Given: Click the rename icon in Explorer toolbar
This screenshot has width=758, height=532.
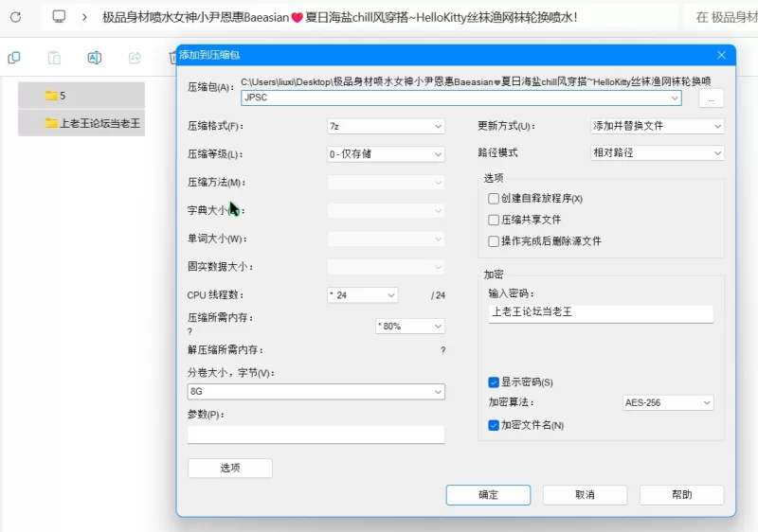Looking at the screenshot, I should (x=94, y=58).
